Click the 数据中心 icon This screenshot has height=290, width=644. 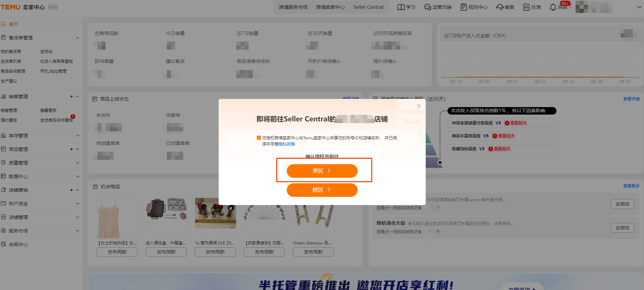pos(3,176)
